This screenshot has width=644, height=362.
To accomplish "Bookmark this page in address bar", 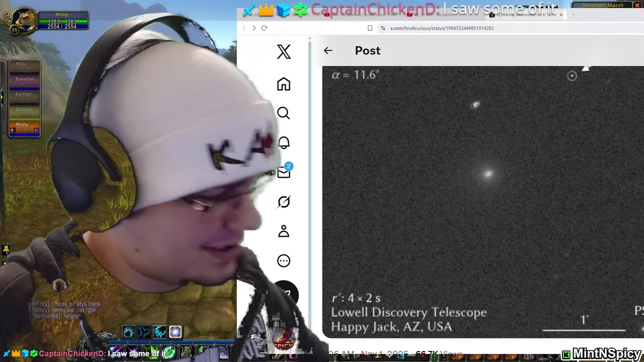I will coord(370,28).
